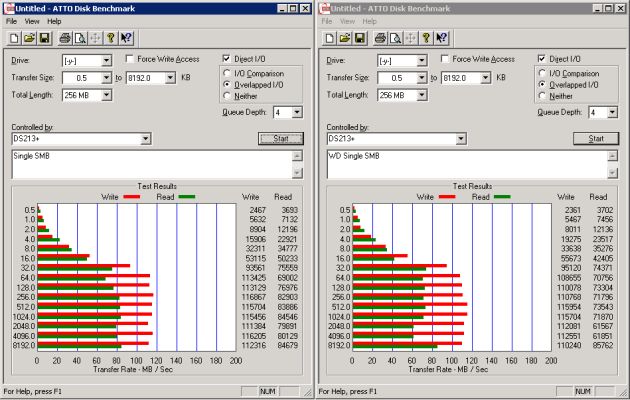
Task: Click the Open folder icon in left window
Action: tap(29, 38)
